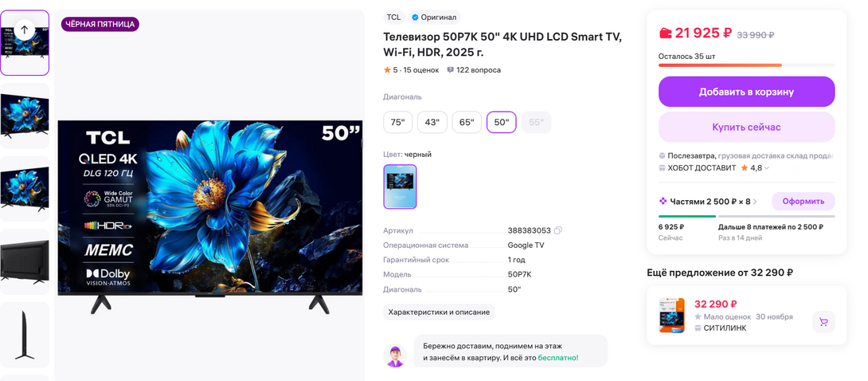Screen dimensions: 868x381
Task: Click the TCL brand tag
Action: 393,18
